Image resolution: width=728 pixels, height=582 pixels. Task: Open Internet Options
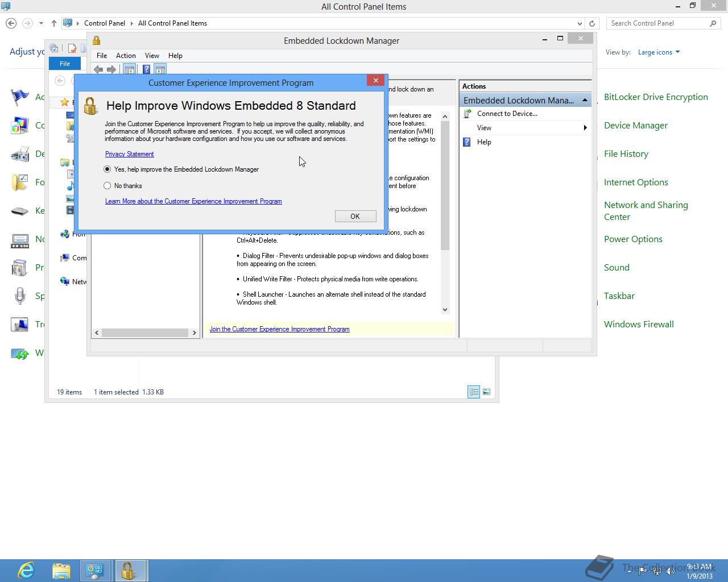636,182
